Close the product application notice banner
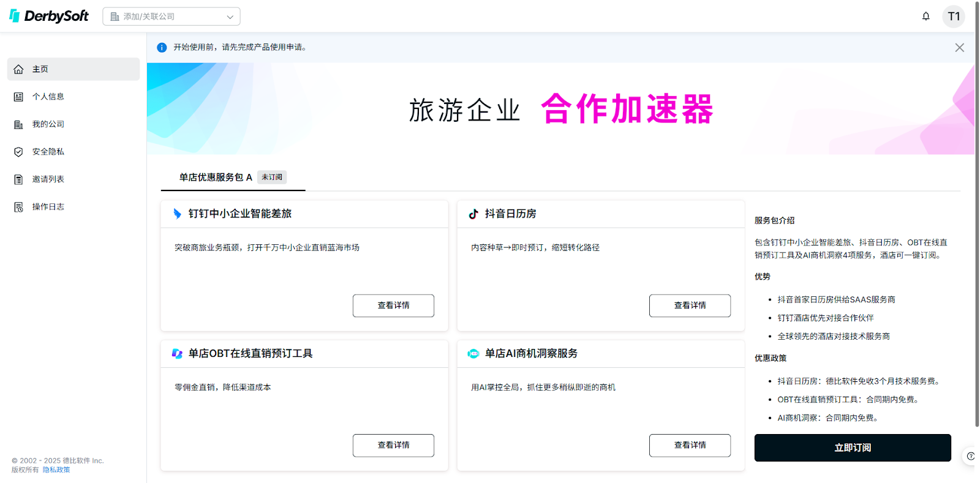 pos(959,48)
